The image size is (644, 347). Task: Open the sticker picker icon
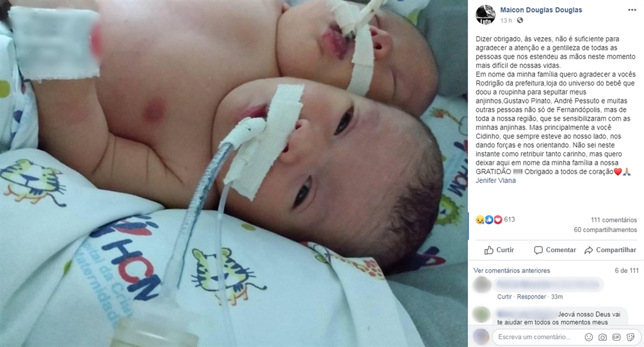630,337
